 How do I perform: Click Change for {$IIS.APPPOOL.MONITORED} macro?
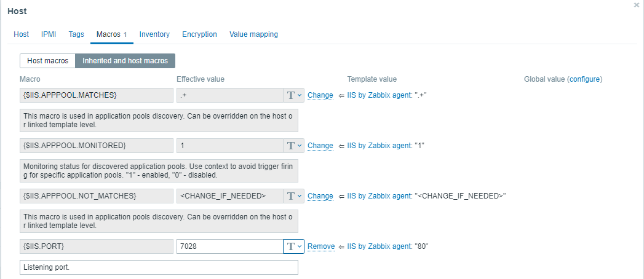(x=320, y=146)
